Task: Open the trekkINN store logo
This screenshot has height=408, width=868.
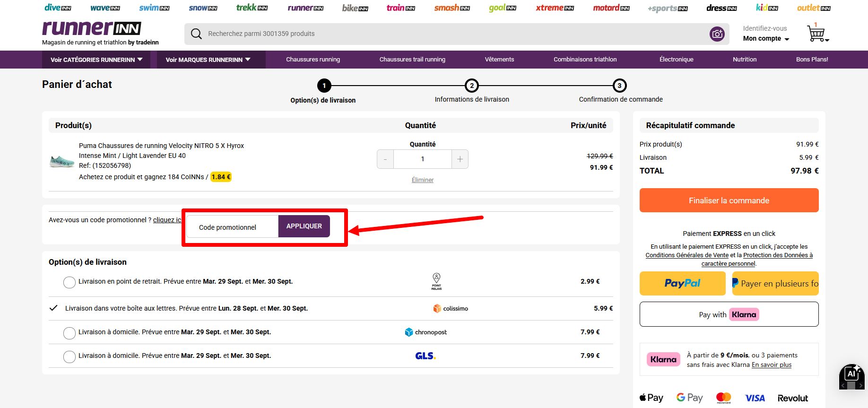Action: pyautogui.click(x=252, y=8)
